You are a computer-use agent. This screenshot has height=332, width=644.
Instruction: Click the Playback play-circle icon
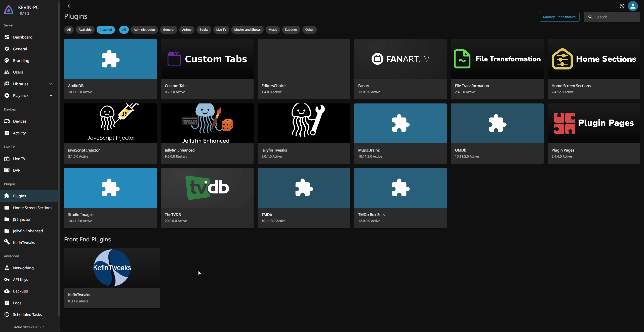pos(7,95)
